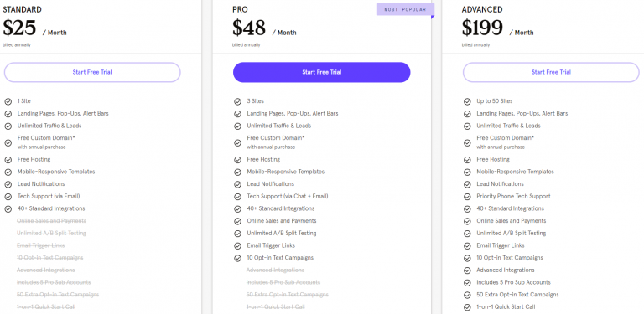Click checkmark beside Standard's 40+ Standard Integrations
644x314 pixels.
coord(8,208)
